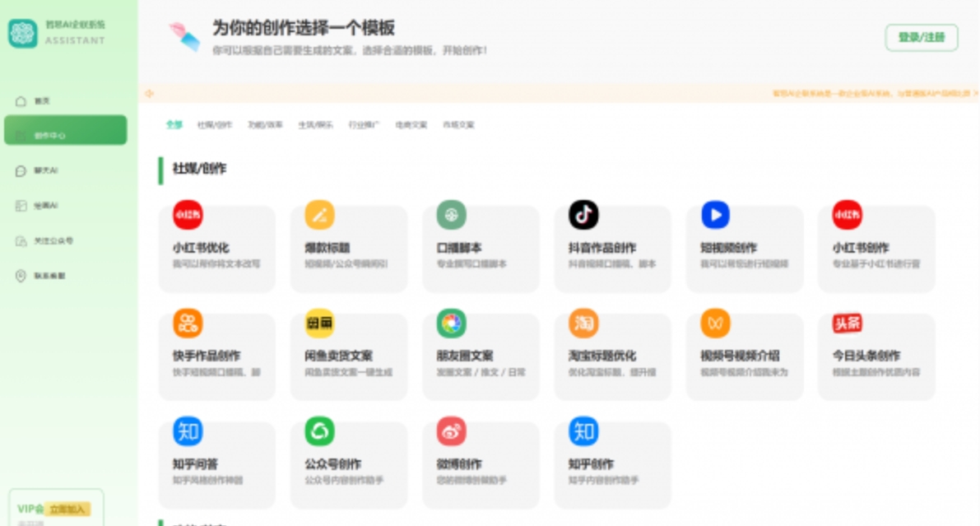Open 聊天AI via the chat bubble icon
Screen dimensions: 980x526
(x=21, y=170)
